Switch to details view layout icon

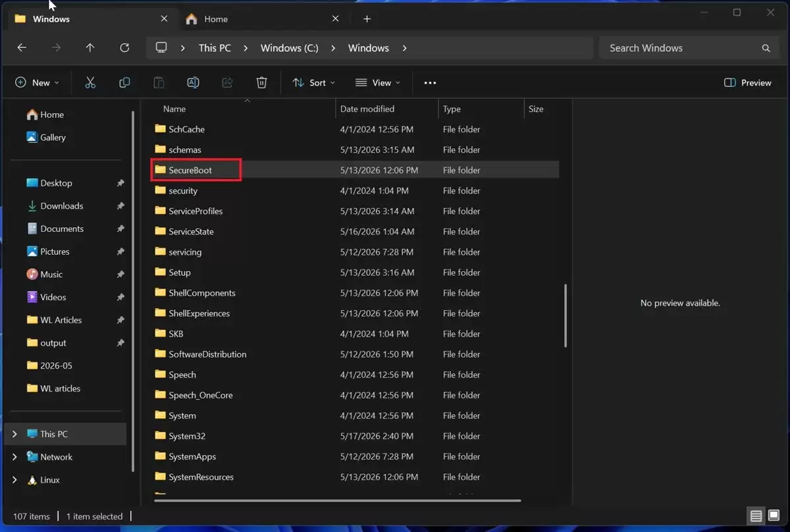point(756,516)
